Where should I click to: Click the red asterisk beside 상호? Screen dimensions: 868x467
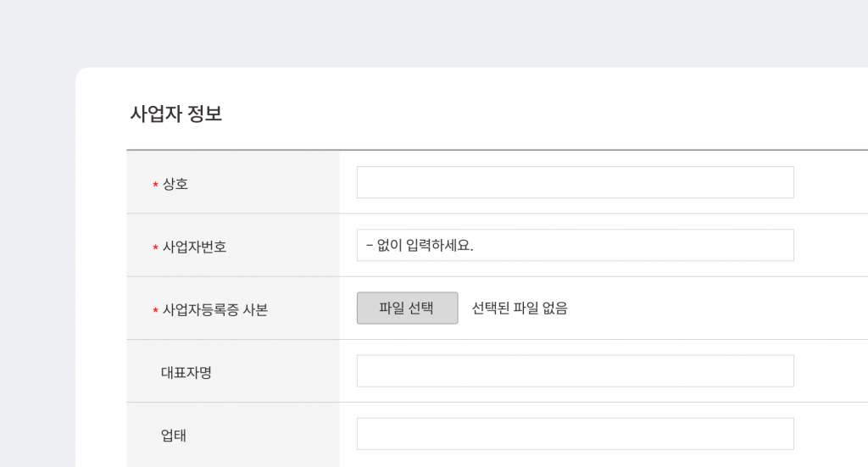155,186
